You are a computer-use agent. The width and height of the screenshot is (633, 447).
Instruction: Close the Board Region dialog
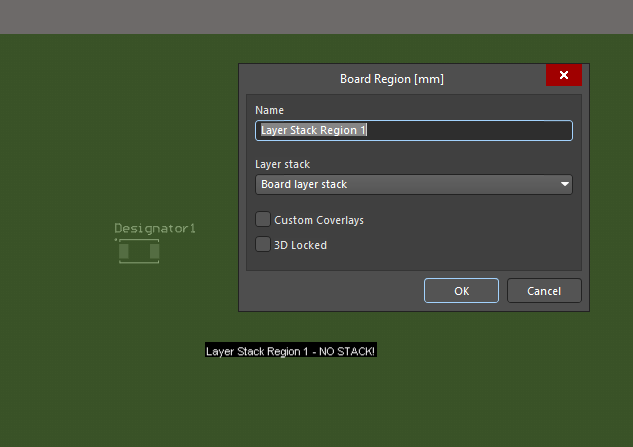coord(564,75)
